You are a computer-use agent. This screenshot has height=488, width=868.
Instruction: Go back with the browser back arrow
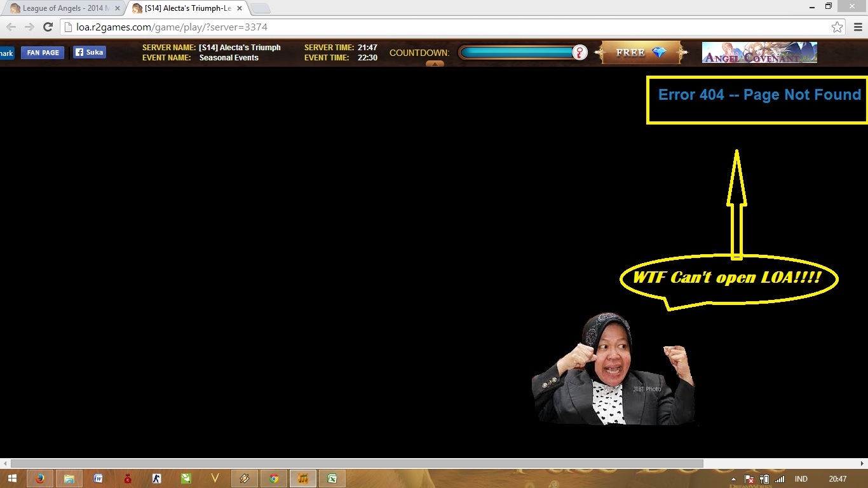coord(11,27)
